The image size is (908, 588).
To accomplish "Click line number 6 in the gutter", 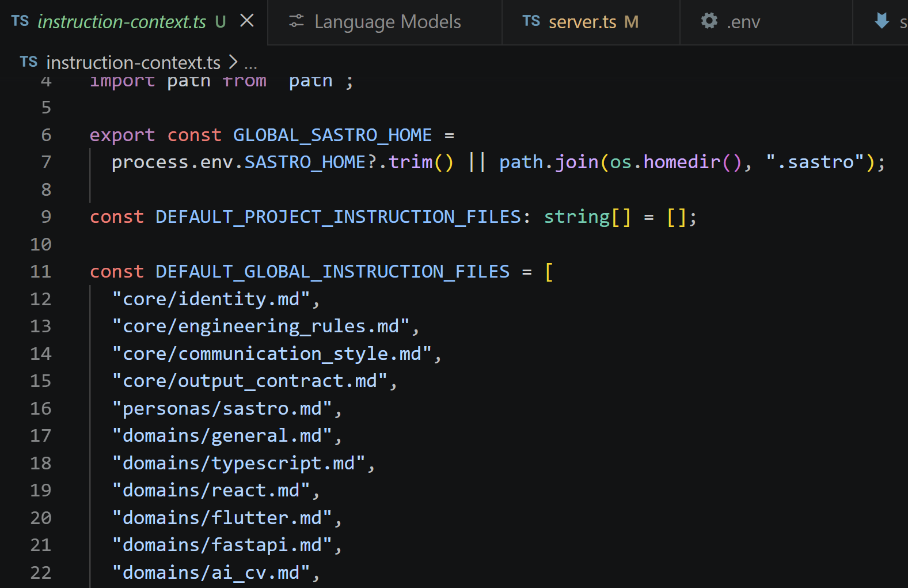I will (x=46, y=135).
